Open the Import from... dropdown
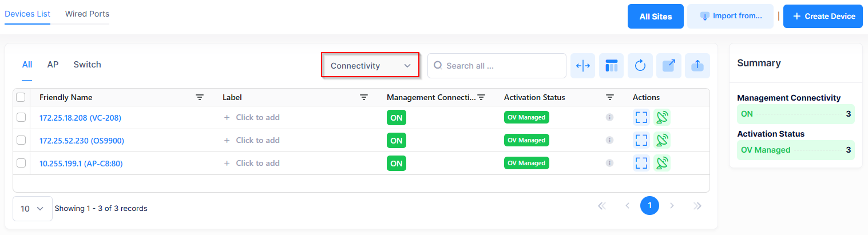The image size is (868, 235). coord(730,16)
